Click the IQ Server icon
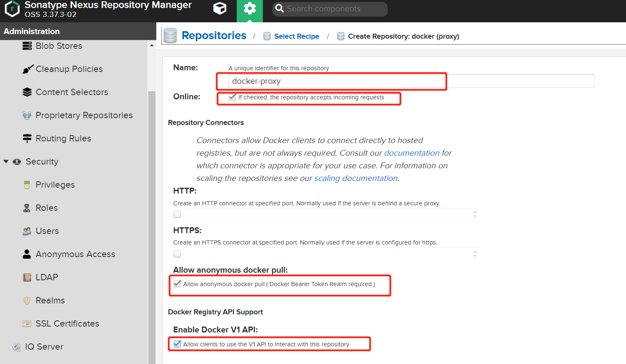This screenshot has width=626, height=364. tap(16, 347)
